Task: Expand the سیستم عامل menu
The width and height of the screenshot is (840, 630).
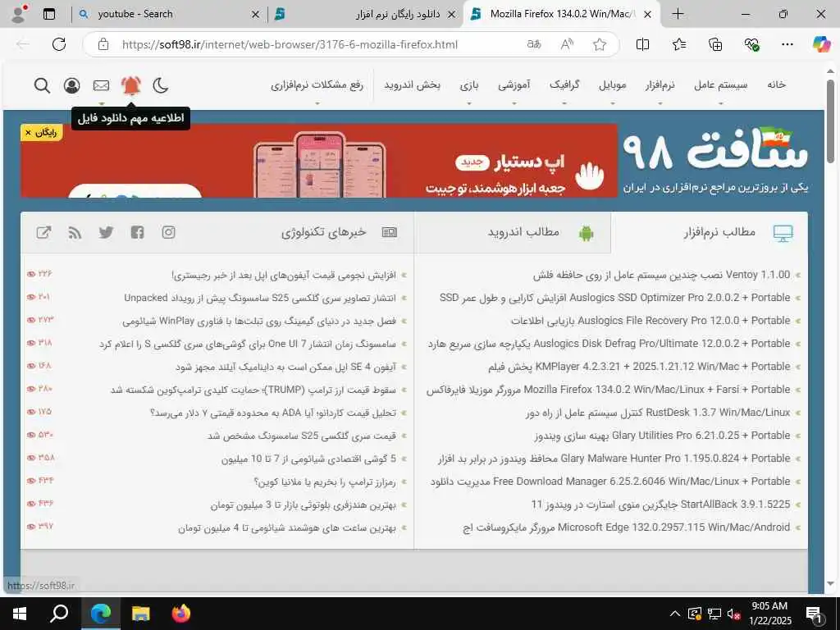Action: [720, 84]
